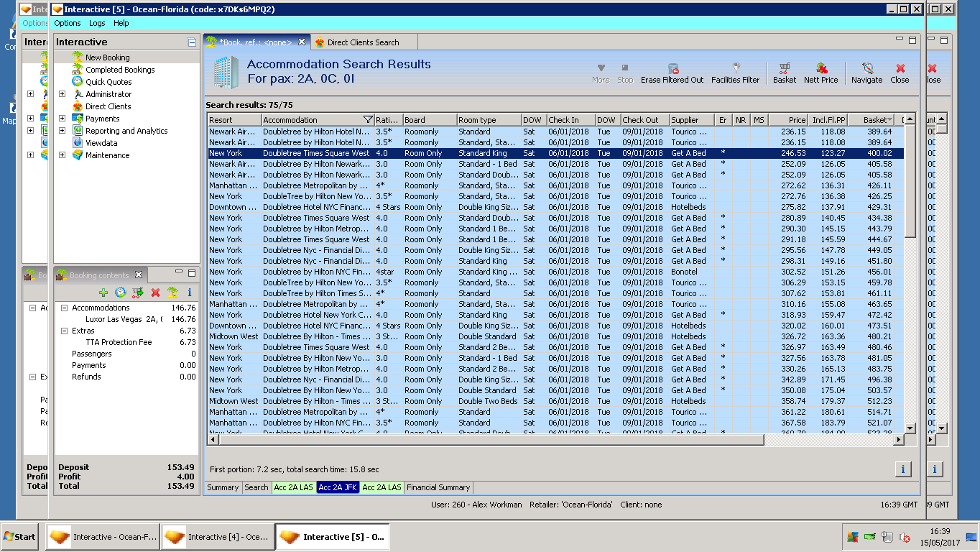Open the Logs menu

point(97,23)
